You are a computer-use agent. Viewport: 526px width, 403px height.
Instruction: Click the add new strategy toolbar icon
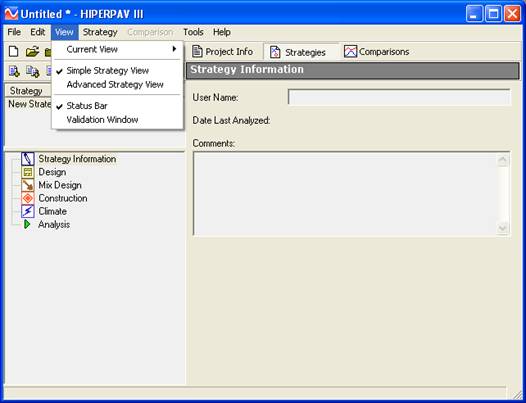click(14, 71)
